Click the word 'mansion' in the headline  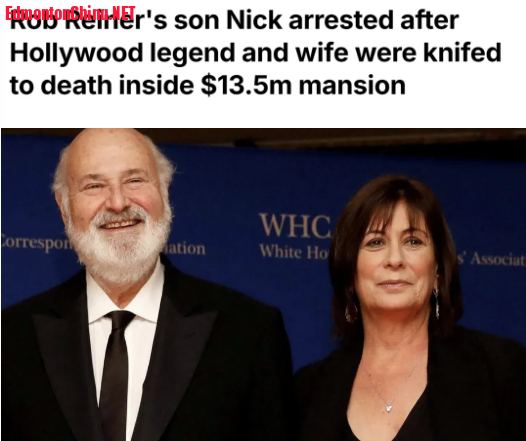(x=352, y=86)
